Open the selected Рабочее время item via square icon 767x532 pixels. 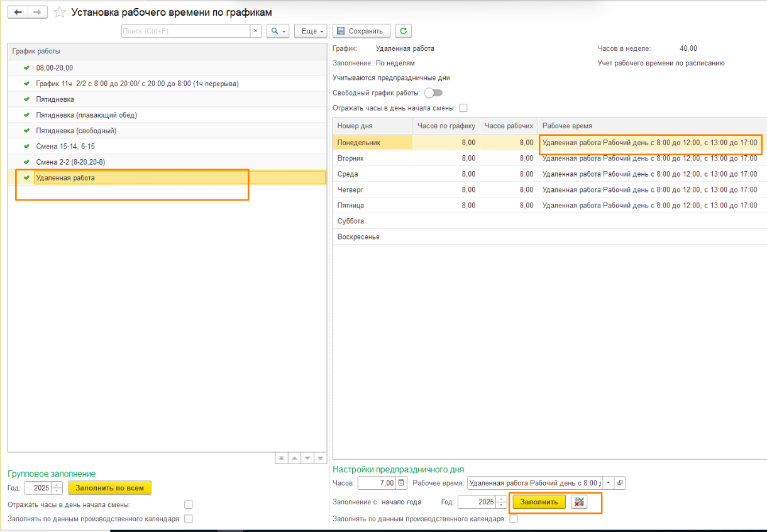620,483
